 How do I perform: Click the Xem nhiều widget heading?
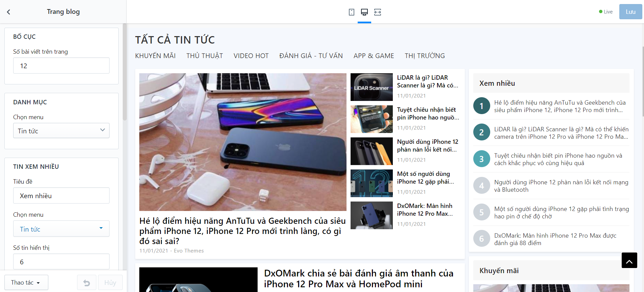click(497, 83)
